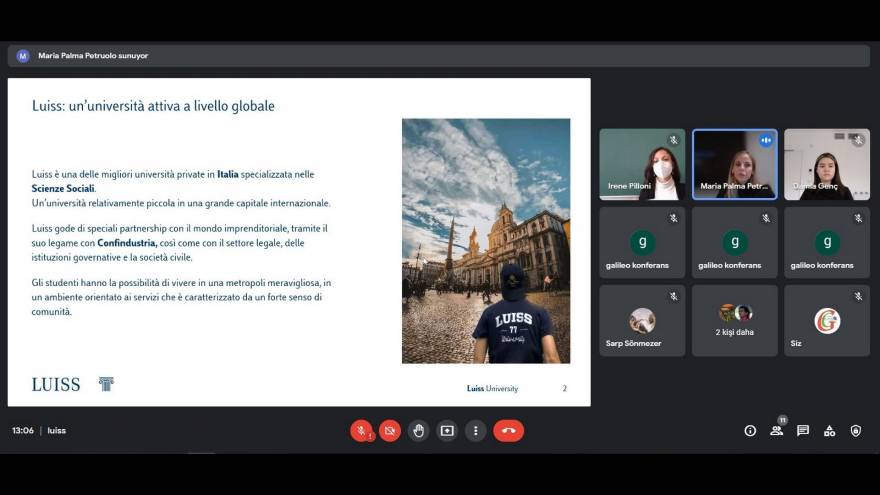
Task: Click the presented Luiss slide
Action: coord(299,242)
